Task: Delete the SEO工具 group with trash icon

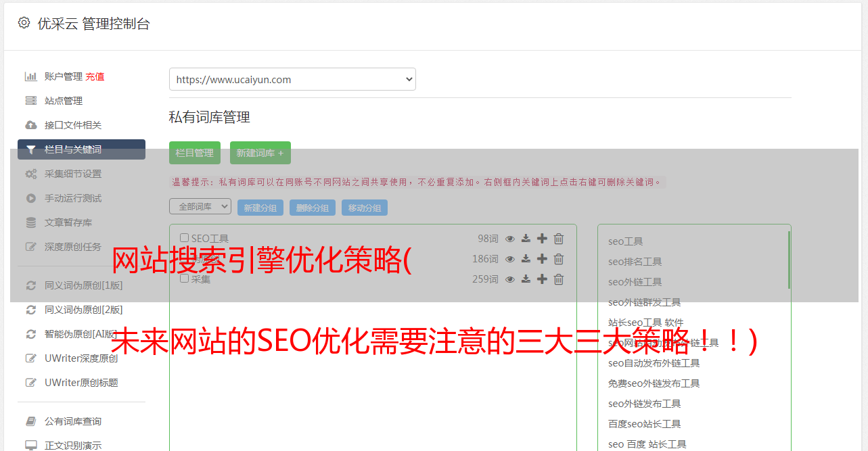Action: tap(559, 239)
